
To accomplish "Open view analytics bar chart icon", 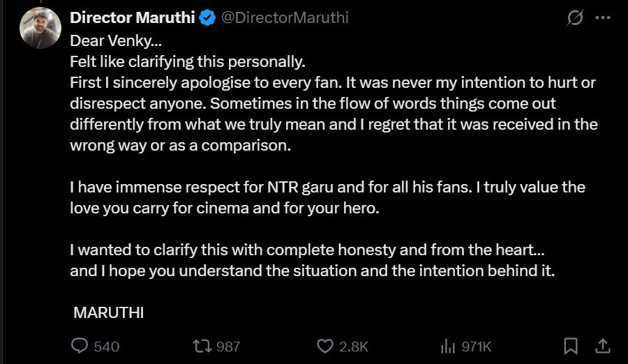I will [x=448, y=346].
